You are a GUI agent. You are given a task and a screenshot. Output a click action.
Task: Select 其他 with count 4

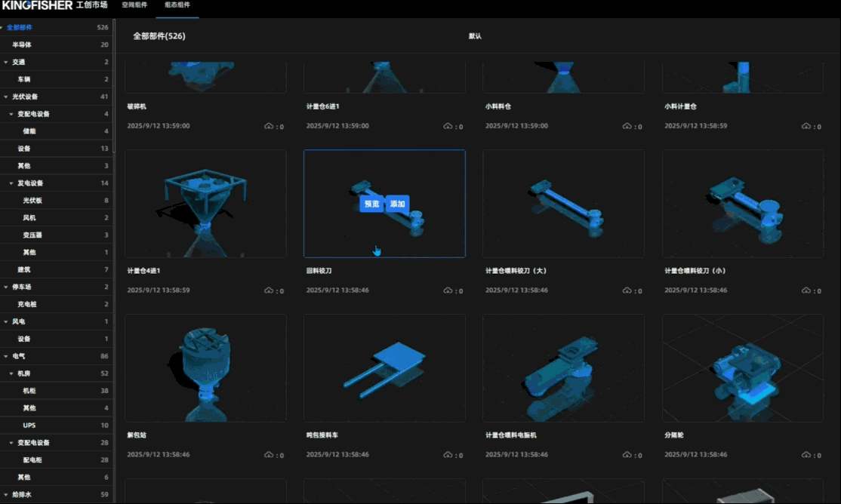(57, 408)
